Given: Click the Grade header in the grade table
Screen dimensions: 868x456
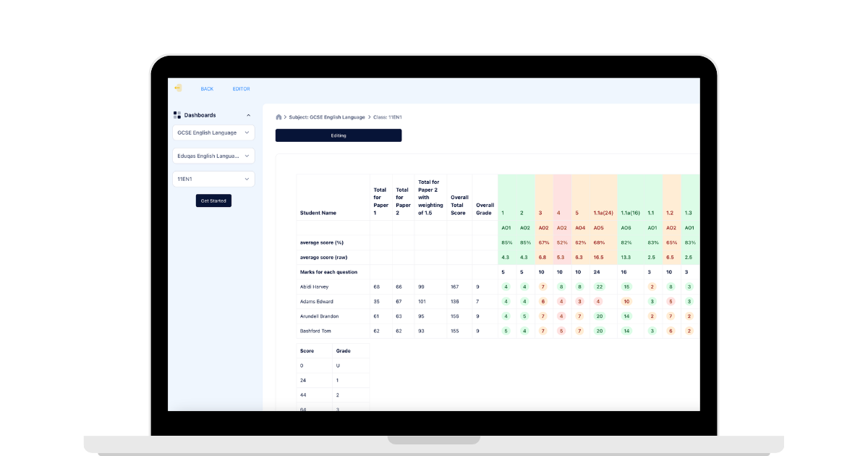Looking at the screenshot, I should pos(344,350).
